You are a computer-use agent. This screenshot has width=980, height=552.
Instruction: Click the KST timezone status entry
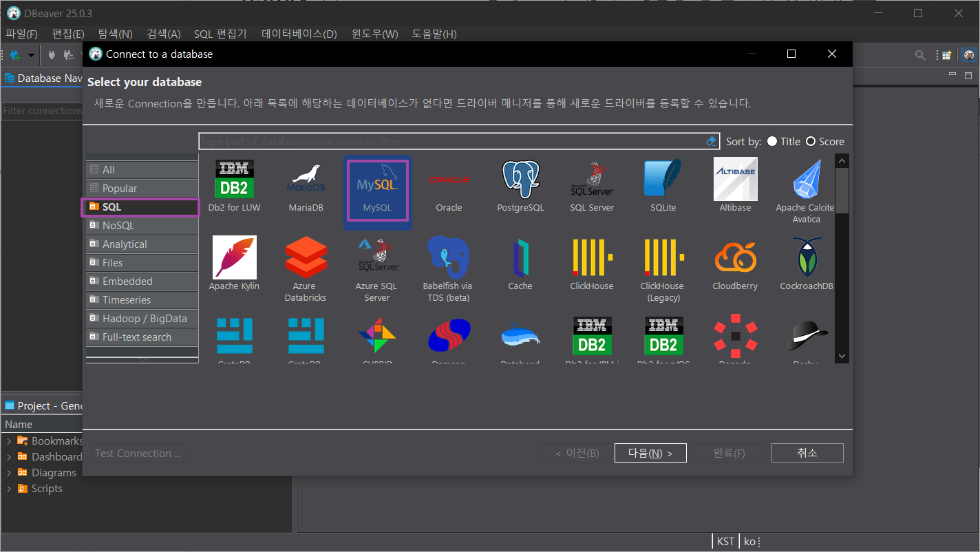coord(725,542)
